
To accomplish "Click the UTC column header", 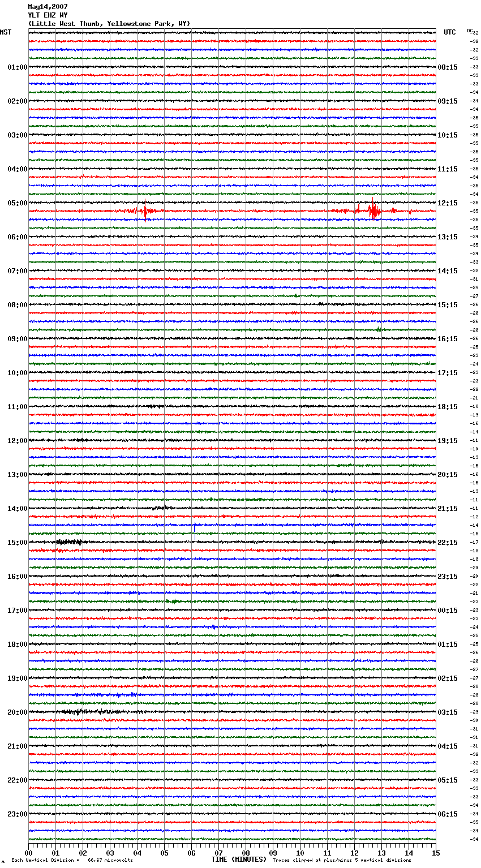I will tap(450, 32).
